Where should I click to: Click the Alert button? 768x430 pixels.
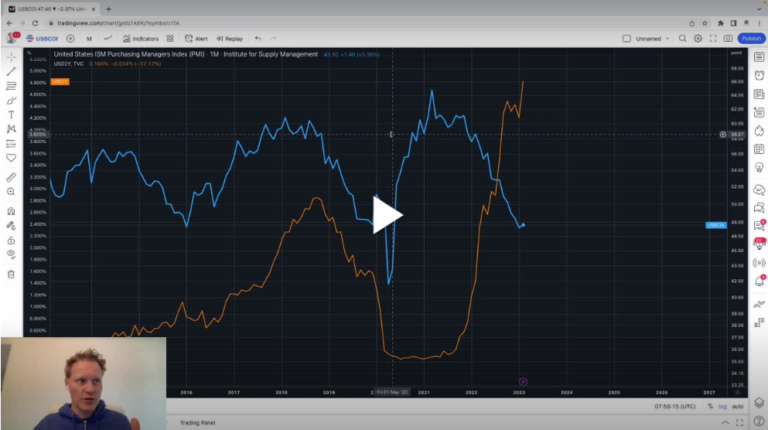(x=196, y=39)
